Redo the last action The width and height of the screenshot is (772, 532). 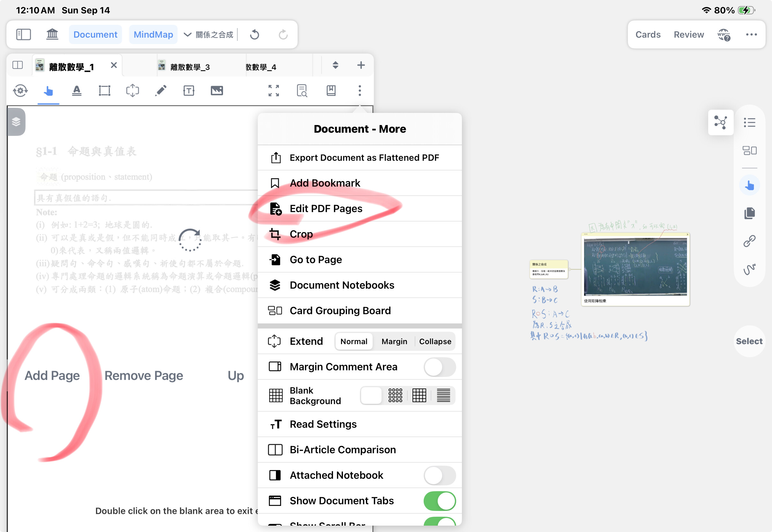[283, 34]
